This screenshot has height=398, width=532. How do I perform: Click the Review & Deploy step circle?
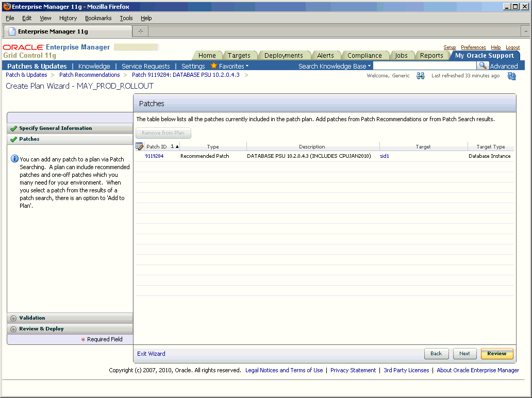pyautogui.click(x=13, y=329)
